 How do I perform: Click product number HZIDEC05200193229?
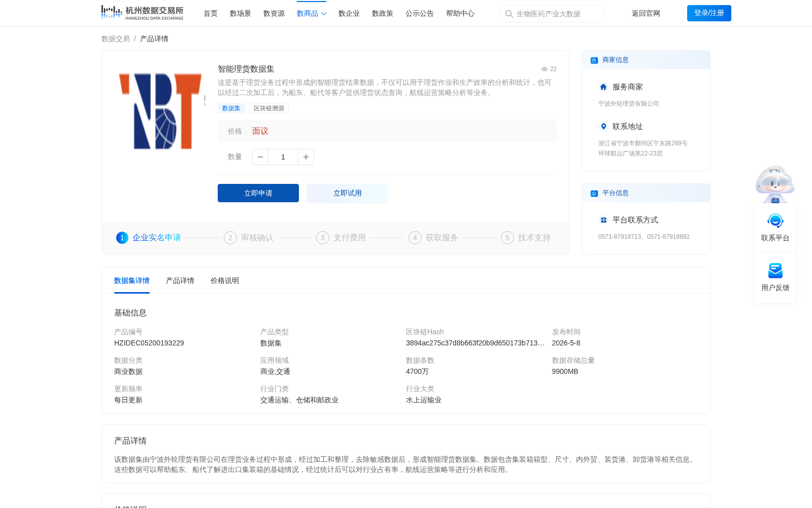(149, 343)
